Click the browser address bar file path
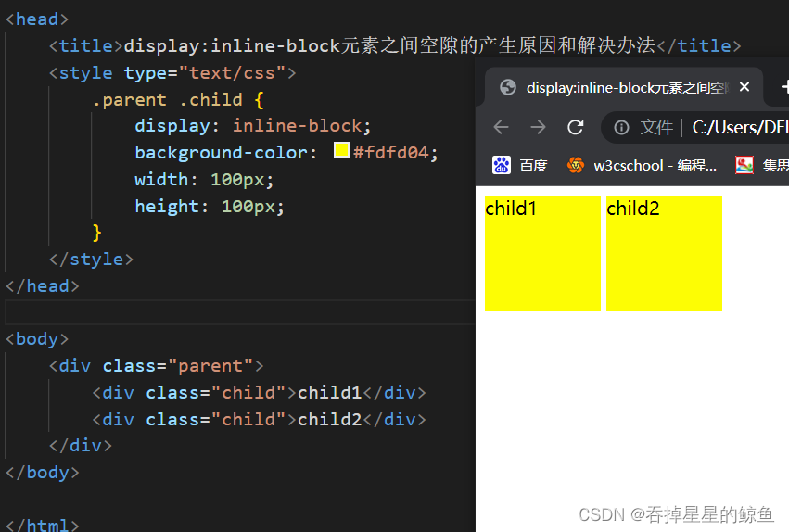The height and width of the screenshot is (532, 789). tap(740, 128)
